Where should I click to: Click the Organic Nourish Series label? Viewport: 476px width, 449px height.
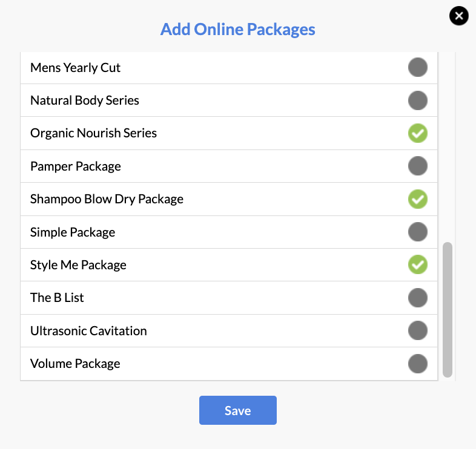coord(93,133)
